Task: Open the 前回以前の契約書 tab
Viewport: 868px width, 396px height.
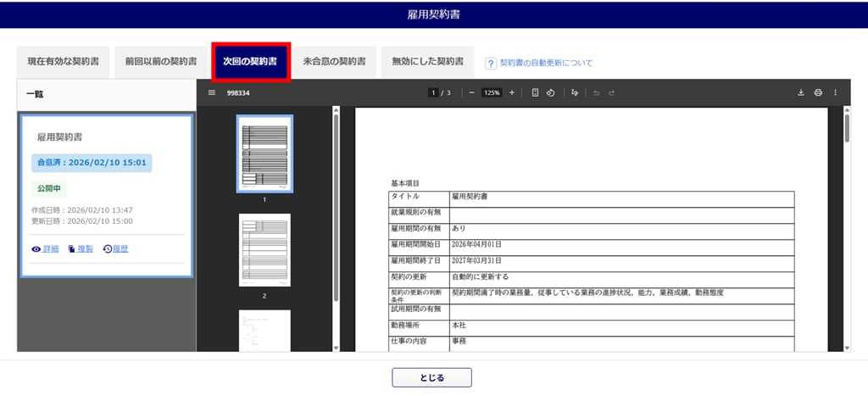Action: pos(160,62)
